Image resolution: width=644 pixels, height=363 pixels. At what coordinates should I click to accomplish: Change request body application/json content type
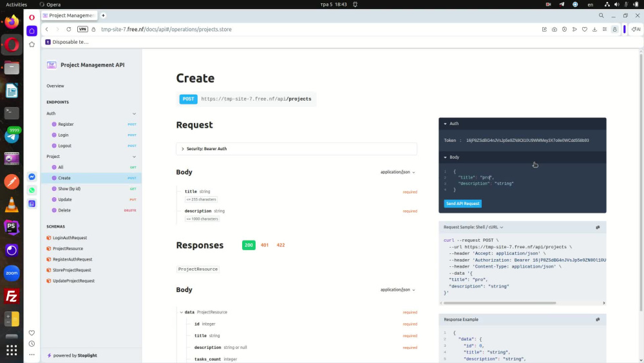pos(397,172)
